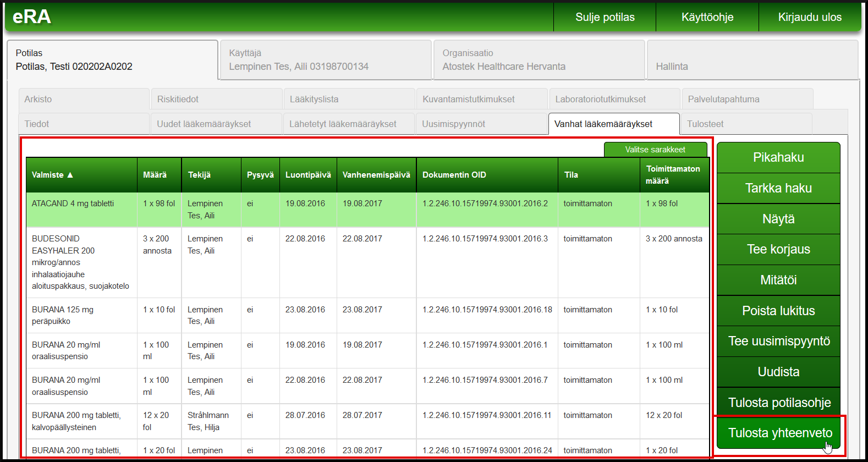Open the Arkisto sub-tab
This screenshot has height=462, width=868.
(x=84, y=99)
